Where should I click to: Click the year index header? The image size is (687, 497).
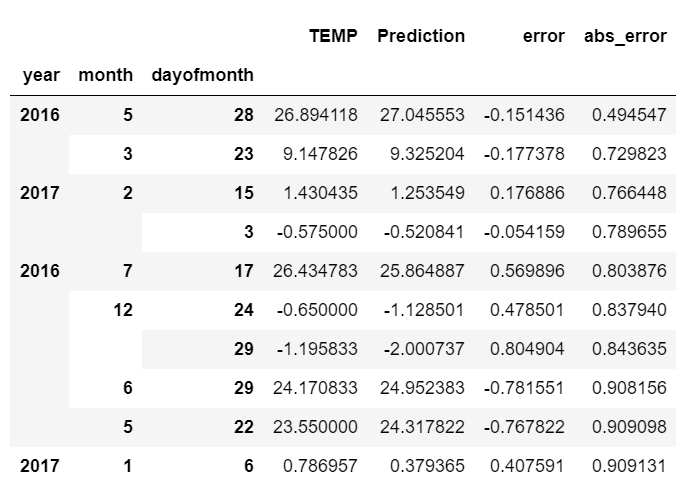click(40, 75)
